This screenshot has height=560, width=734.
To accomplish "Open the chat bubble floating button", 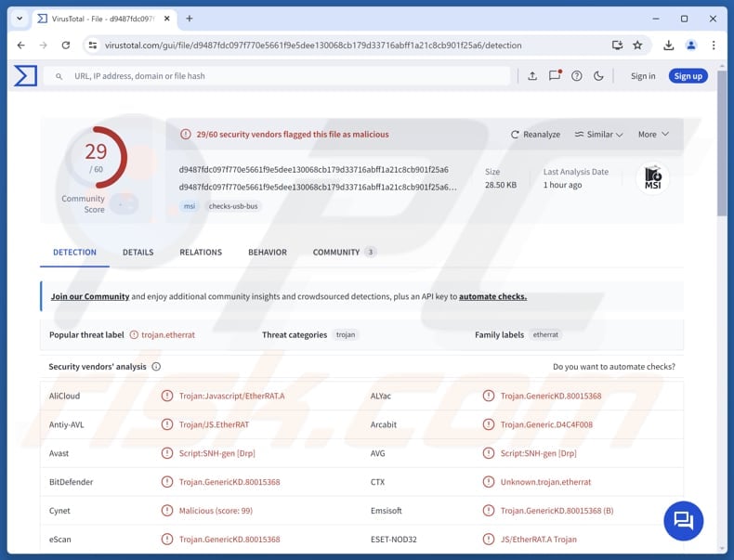I will 683,520.
